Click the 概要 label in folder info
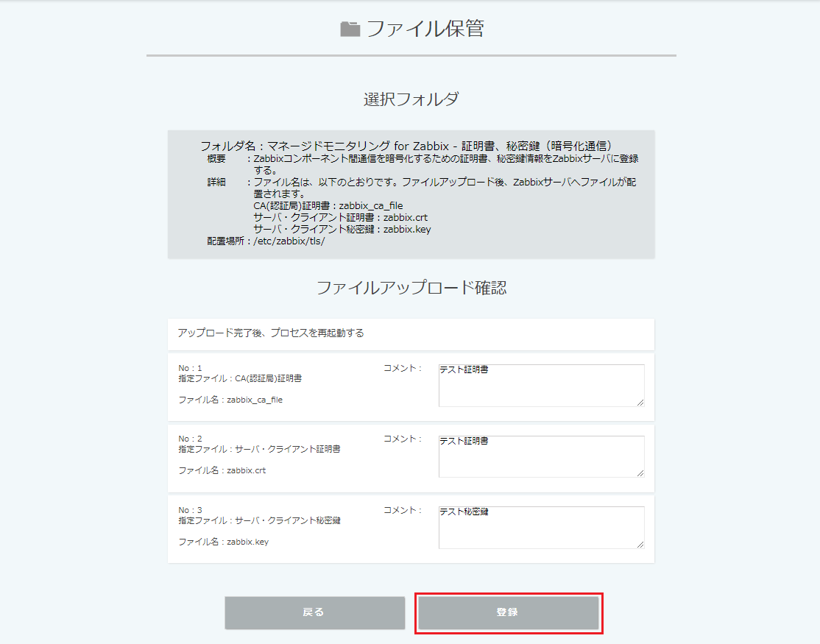 coord(216,158)
